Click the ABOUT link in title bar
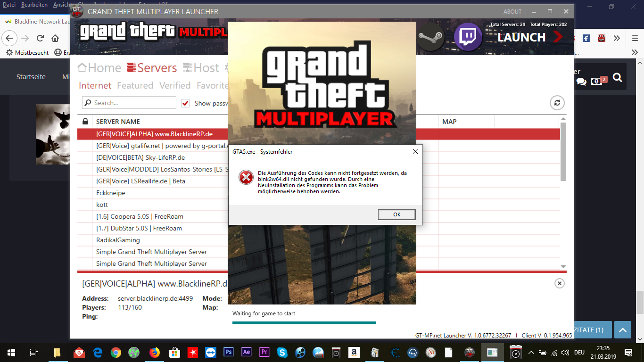The image size is (644, 362). point(512,11)
